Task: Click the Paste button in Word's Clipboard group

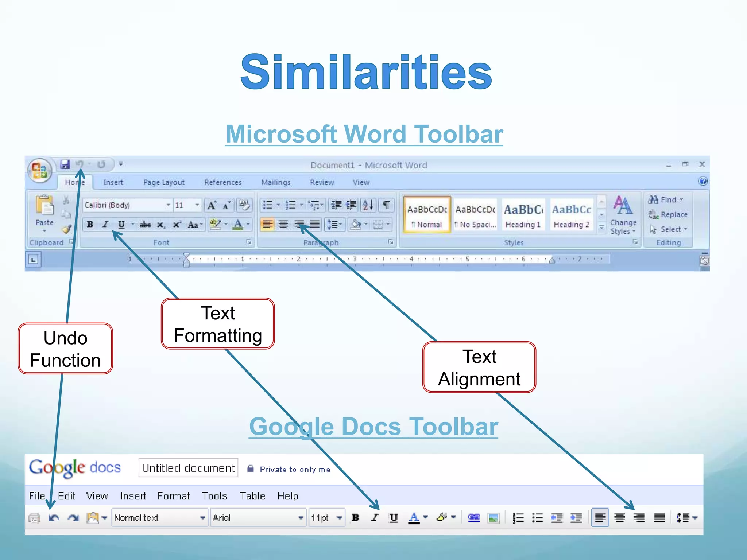Action: (44, 214)
